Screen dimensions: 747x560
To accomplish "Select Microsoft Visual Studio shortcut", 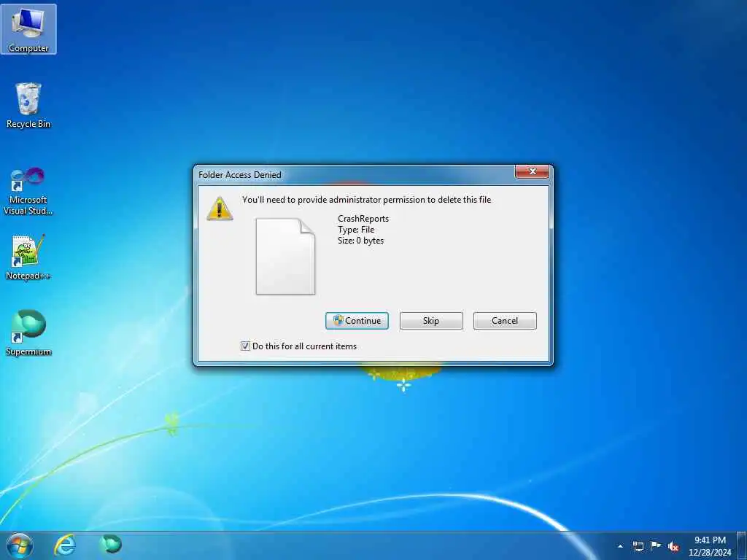I will pyautogui.click(x=28, y=192).
